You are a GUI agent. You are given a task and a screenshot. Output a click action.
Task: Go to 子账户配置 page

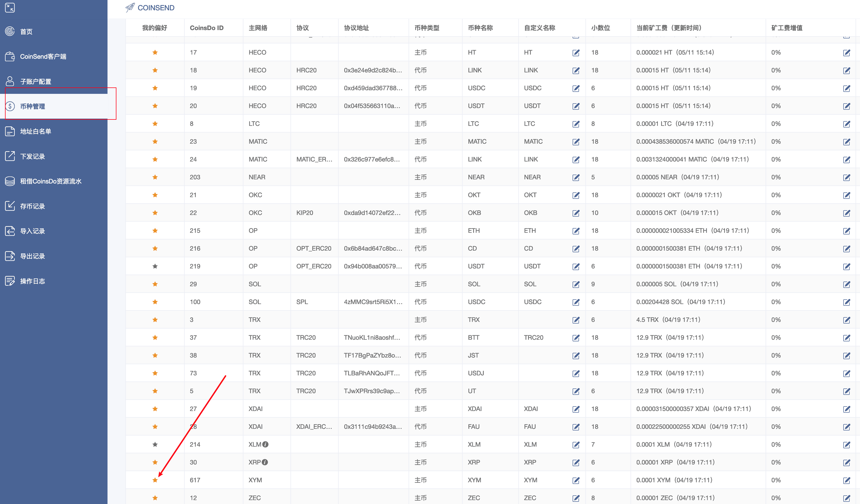pyautogui.click(x=35, y=82)
